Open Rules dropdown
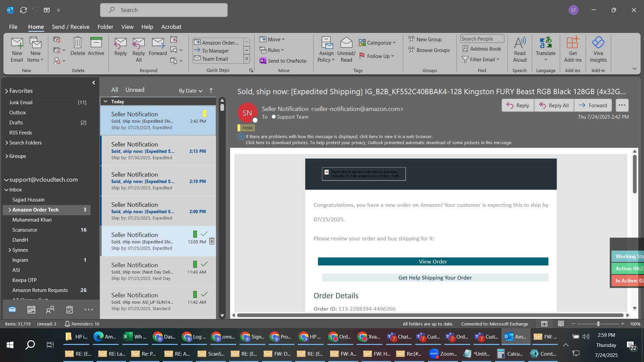Viewport: 644px width, 362px height. click(272, 50)
